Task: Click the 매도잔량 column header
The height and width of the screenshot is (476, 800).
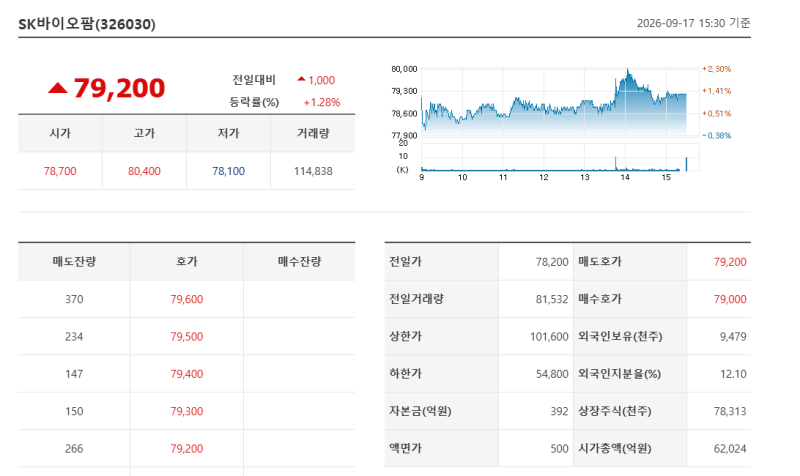Action: point(74,261)
